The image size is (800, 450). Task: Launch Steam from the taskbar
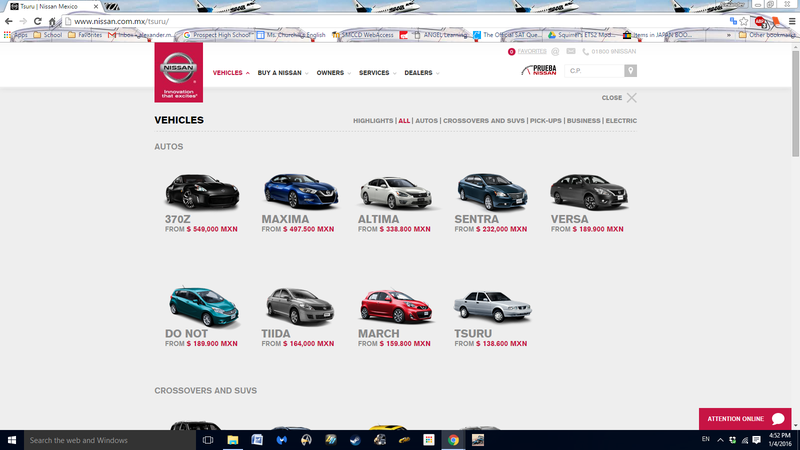(x=355, y=440)
